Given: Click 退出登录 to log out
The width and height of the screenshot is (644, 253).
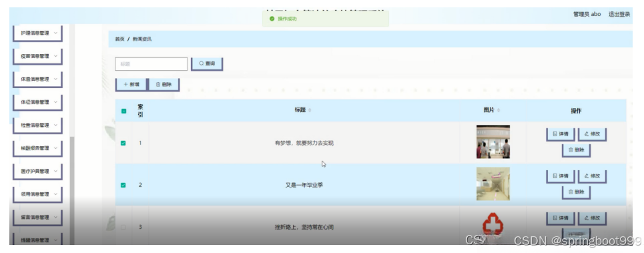Looking at the screenshot, I should (x=619, y=15).
